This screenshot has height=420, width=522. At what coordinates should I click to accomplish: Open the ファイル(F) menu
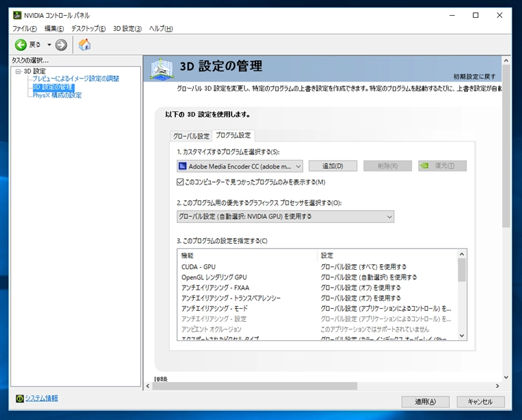(24, 29)
